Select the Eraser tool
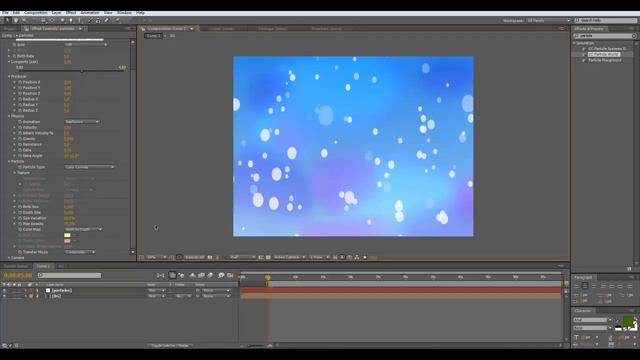 [107, 20]
